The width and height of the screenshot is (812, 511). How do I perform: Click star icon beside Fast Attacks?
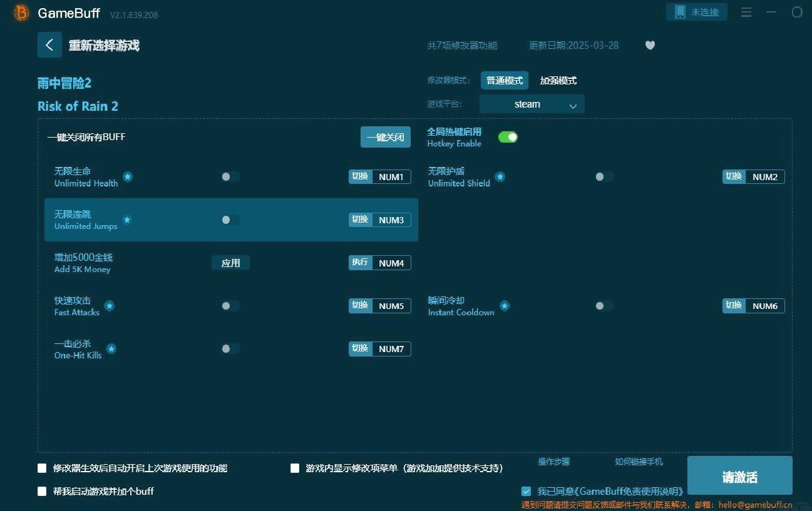point(109,306)
